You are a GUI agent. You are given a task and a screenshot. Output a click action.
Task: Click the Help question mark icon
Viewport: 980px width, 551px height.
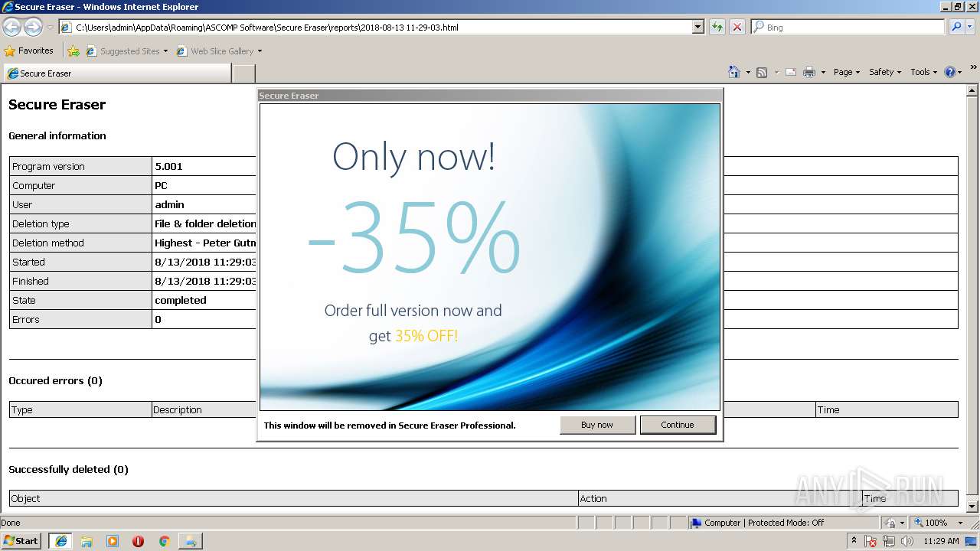[950, 72]
